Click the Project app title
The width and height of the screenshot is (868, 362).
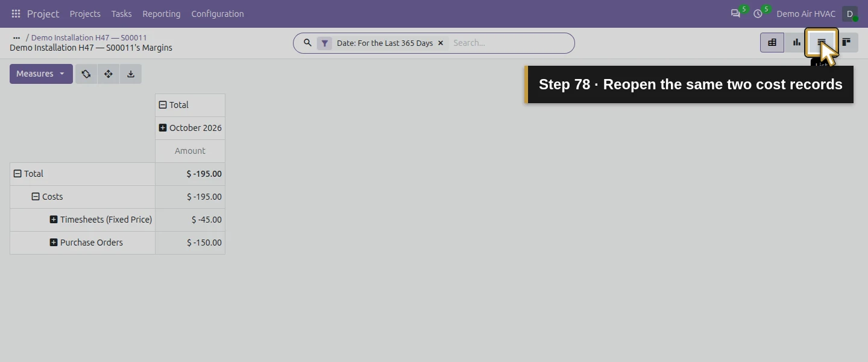coord(43,14)
